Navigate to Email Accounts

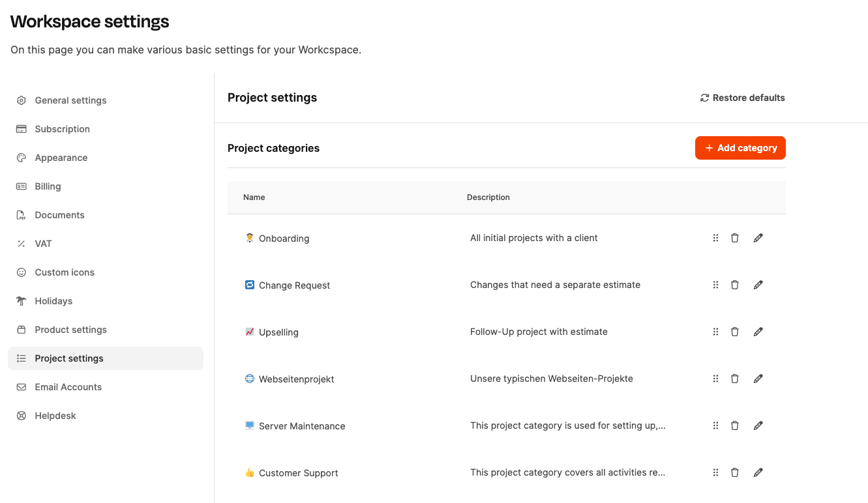point(68,387)
